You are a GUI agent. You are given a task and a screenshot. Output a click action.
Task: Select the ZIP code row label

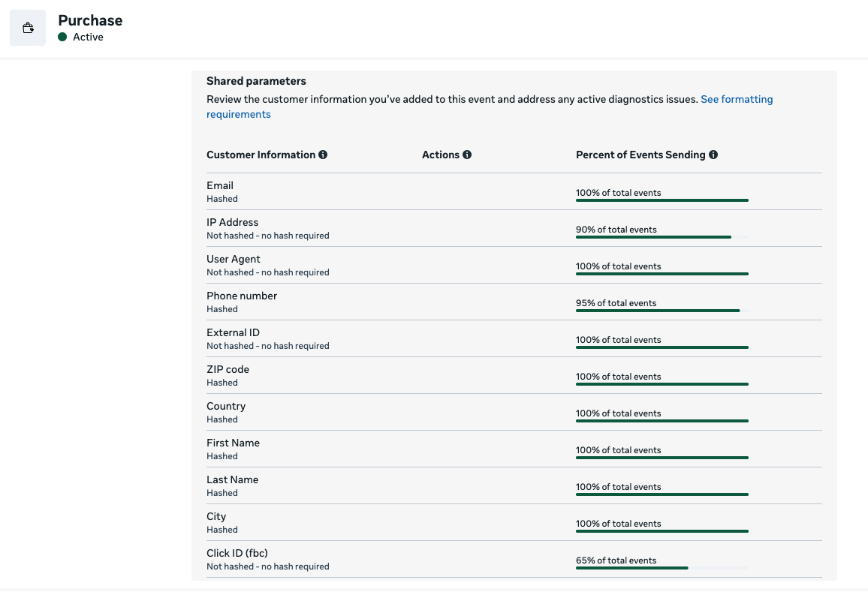point(228,369)
